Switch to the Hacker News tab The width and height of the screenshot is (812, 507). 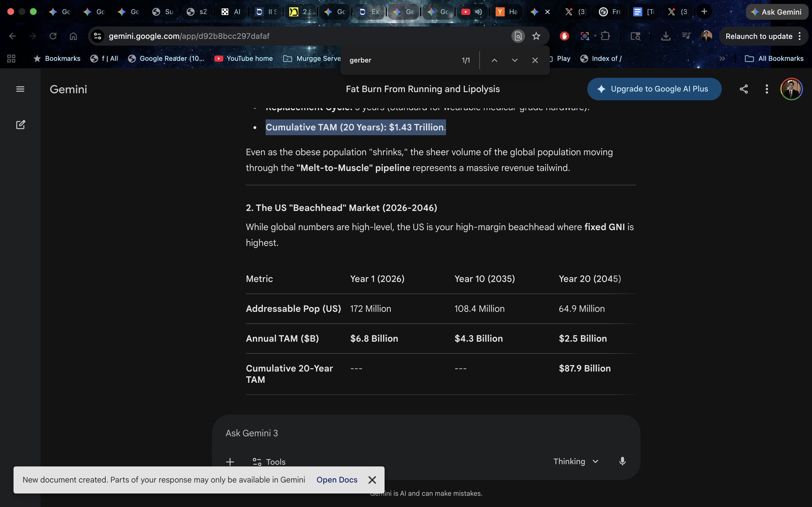click(x=506, y=12)
